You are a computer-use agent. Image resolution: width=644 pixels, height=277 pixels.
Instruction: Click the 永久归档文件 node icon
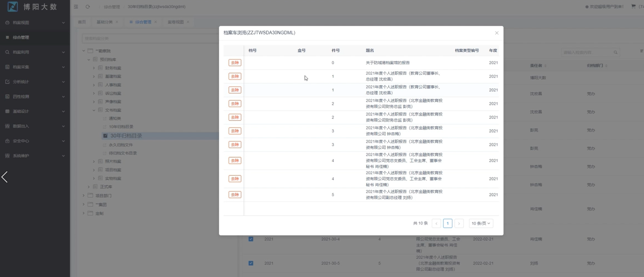coord(105,145)
